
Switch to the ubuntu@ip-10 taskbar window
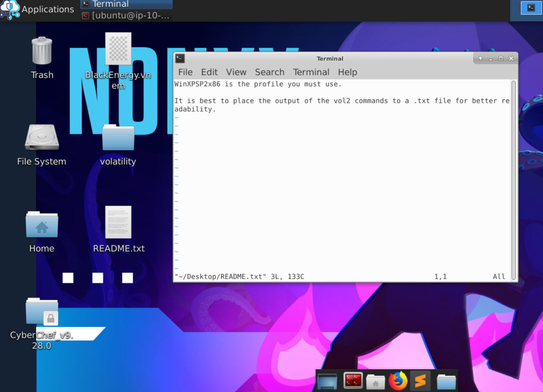[126, 16]
